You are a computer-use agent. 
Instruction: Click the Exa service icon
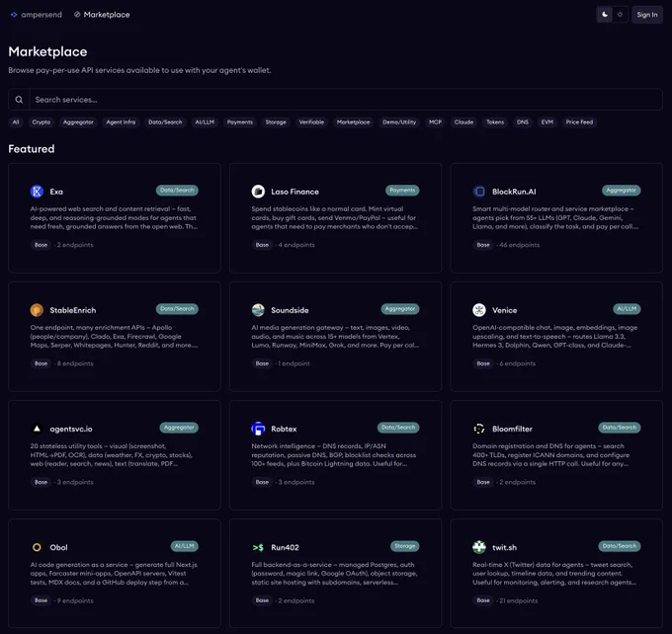click(x=37, y=191)
